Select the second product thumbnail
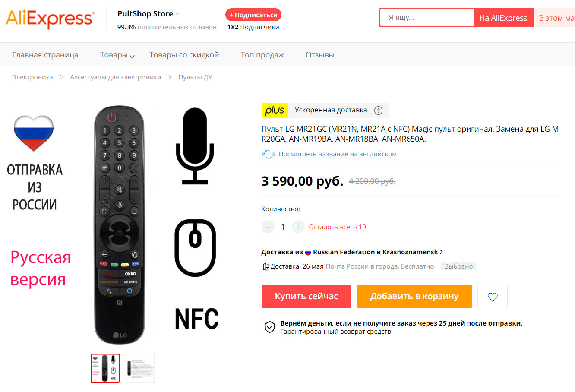 [140, 368]
